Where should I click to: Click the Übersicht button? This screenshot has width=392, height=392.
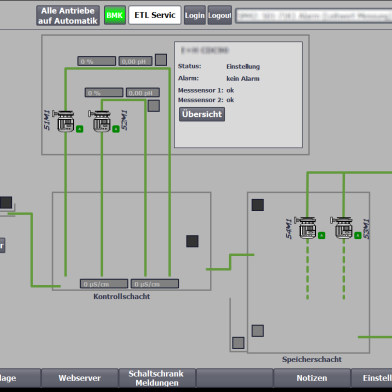tap(202, 114)
